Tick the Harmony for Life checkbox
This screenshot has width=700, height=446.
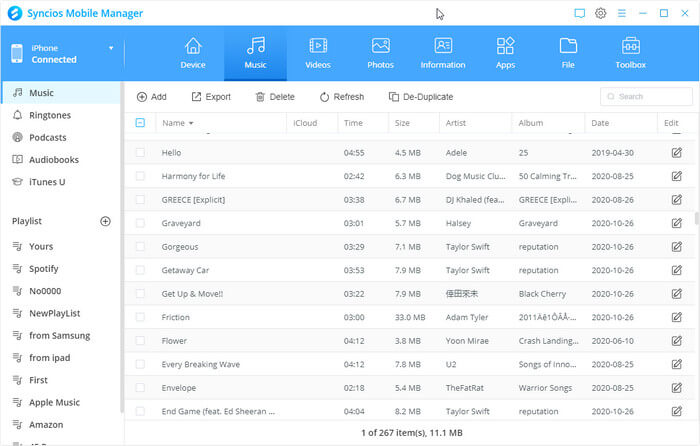[x=140, y=176]
